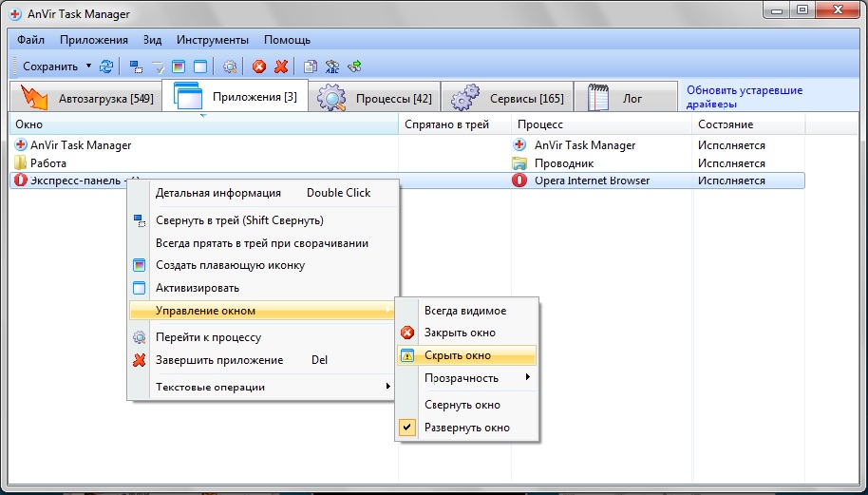Select the Приложения [3] tab

(x=236, y=96)
